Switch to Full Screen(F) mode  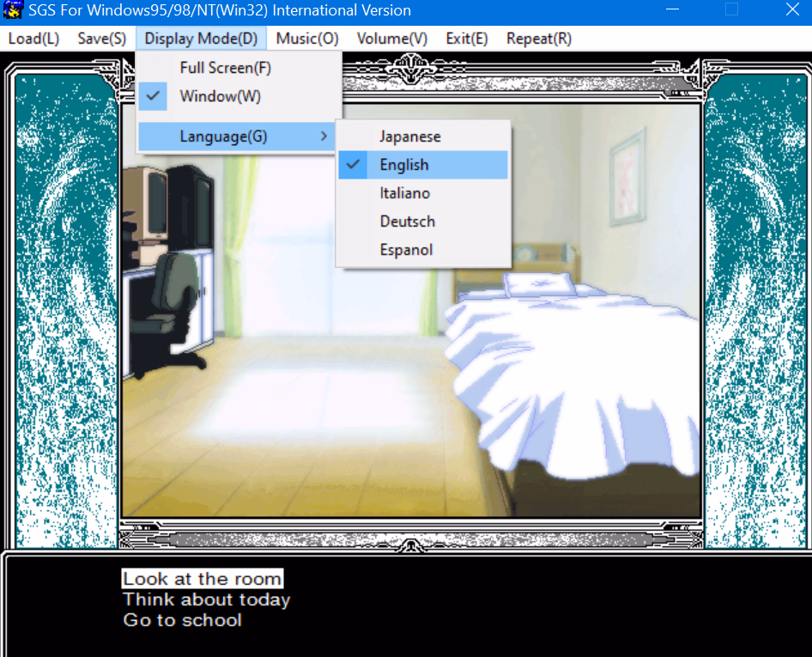point(239,68)
